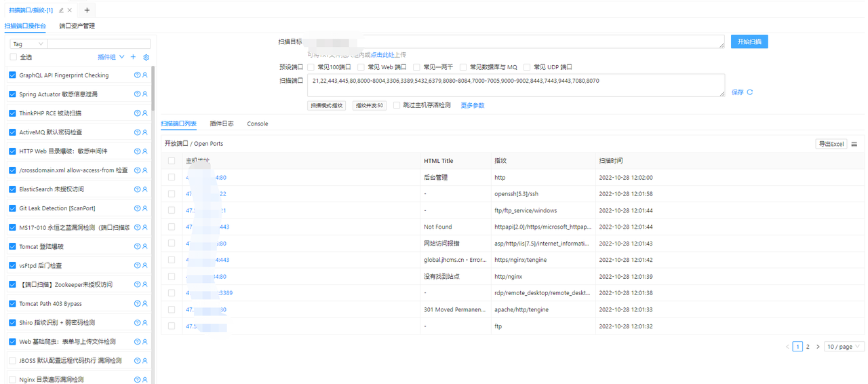
Task: Click the 更多参数 link
Action: pos(473,106)
